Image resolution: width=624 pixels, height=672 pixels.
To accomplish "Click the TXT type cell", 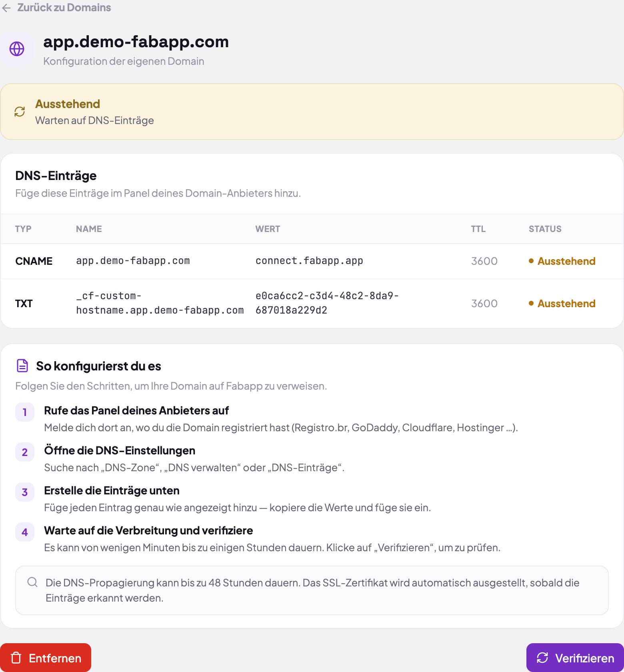I will pyautogui.click(x=24, y=304).
